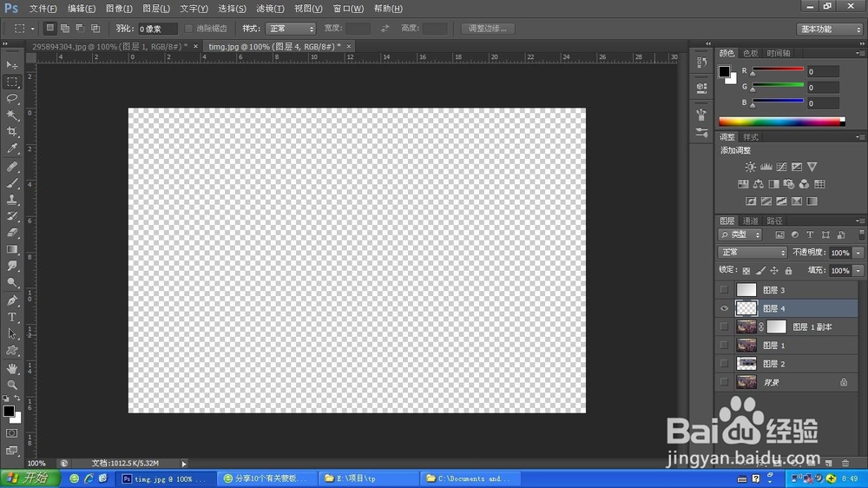
Task: Show 图层 2 layer visibility
Action: click(724, 363)
